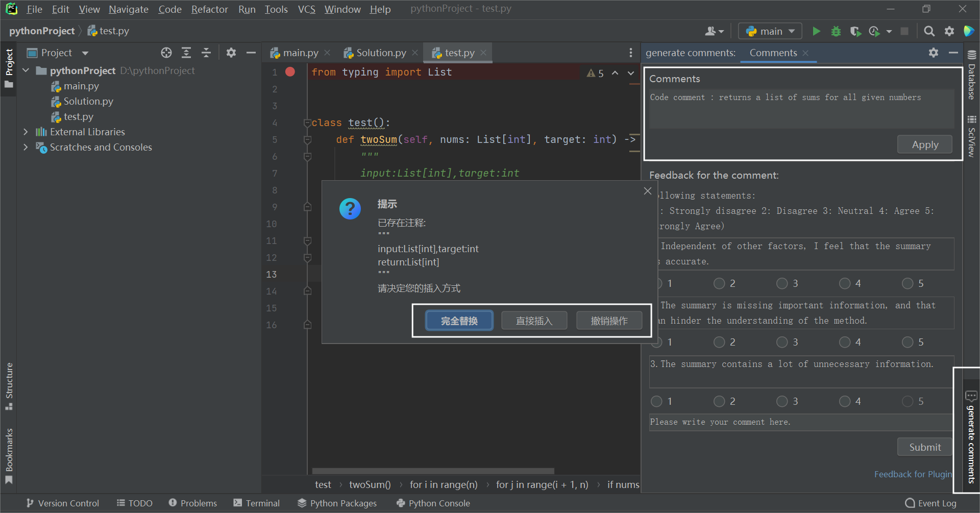Select the Comments tab in plugin panel
The width and height of the screenshot is (980, 513).
point(773,53)
